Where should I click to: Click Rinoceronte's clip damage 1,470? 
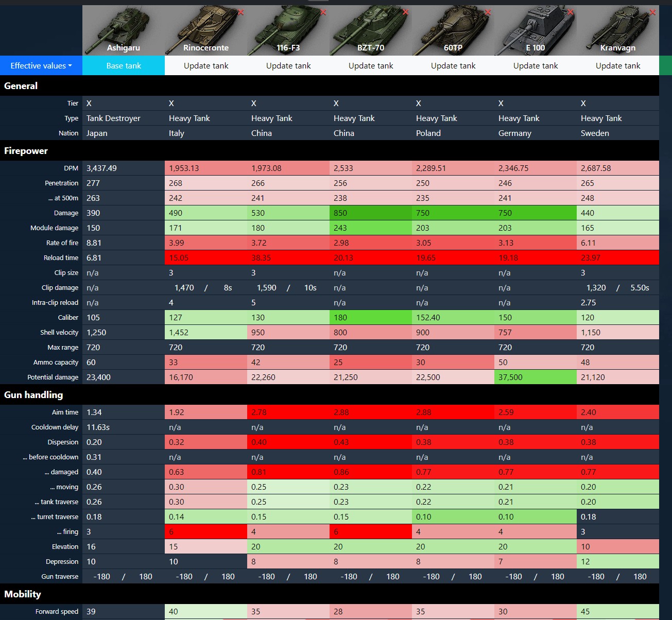pos(184,287)
